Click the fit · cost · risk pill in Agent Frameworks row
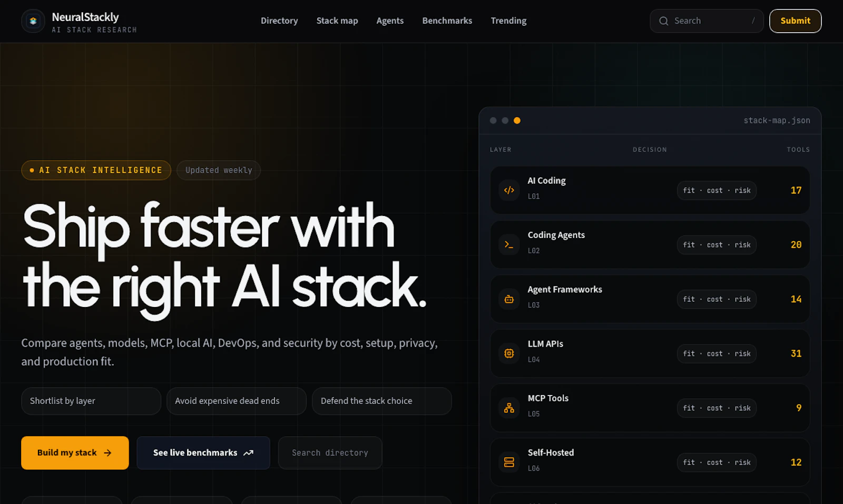Screen dimensions: 843x504 (x=717, y=299)
